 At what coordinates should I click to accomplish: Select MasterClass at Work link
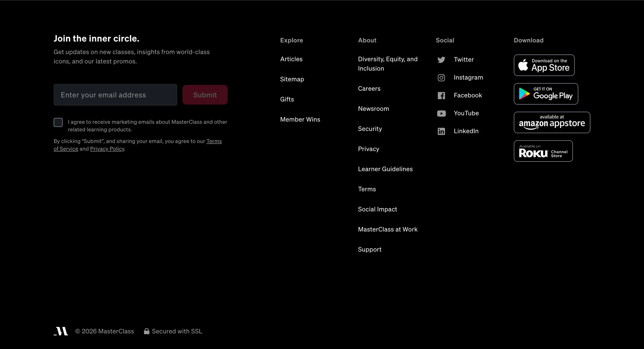[x=388, y=229]
